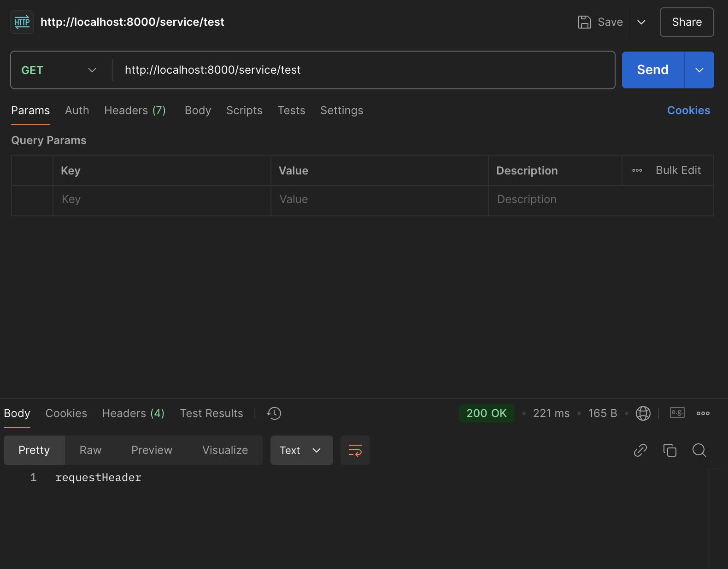
Task: Open the Tests tab
Action: [x=291, y=110]
